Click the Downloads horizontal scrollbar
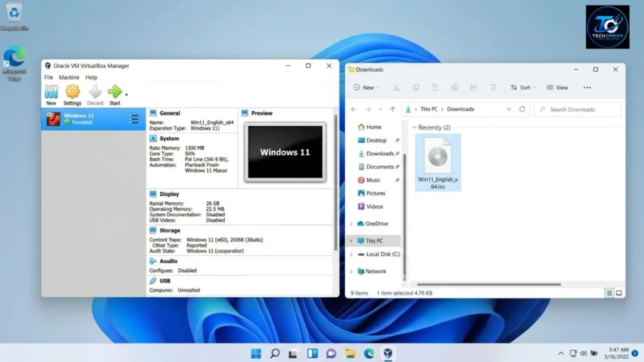644x362 pixels. click(489, 284)
